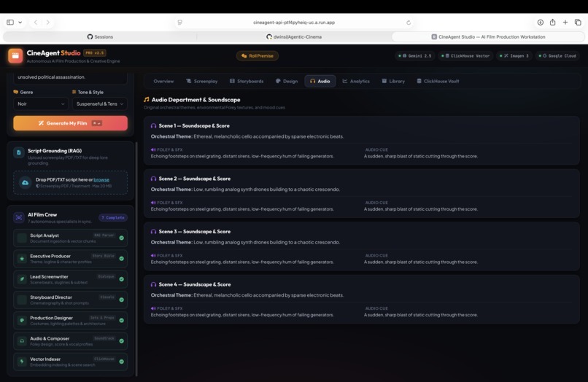Click the Imagen 3 status badge

[514, 56]
